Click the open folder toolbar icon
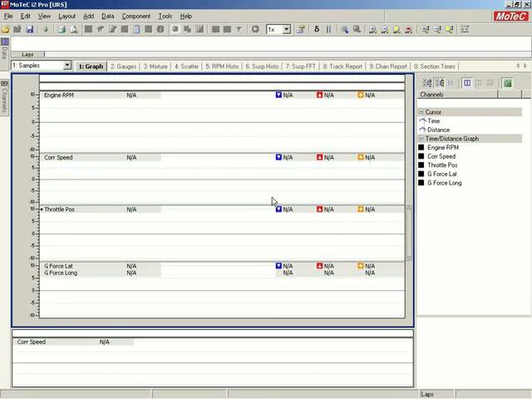 (x=6, y=30)
